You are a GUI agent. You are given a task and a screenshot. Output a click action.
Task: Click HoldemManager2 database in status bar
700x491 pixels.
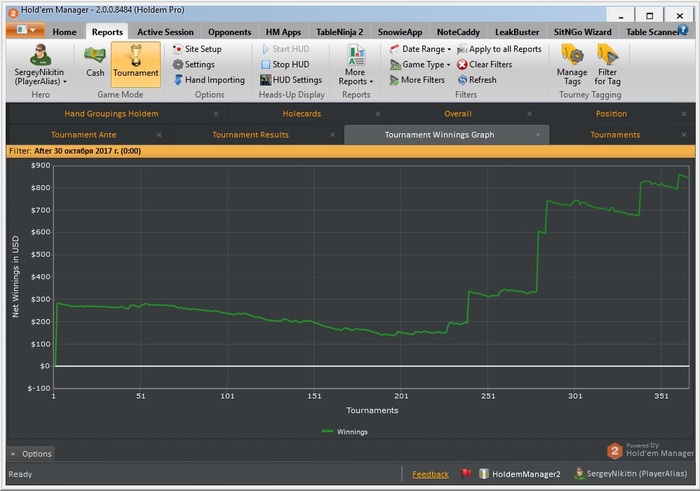(518, 474)
